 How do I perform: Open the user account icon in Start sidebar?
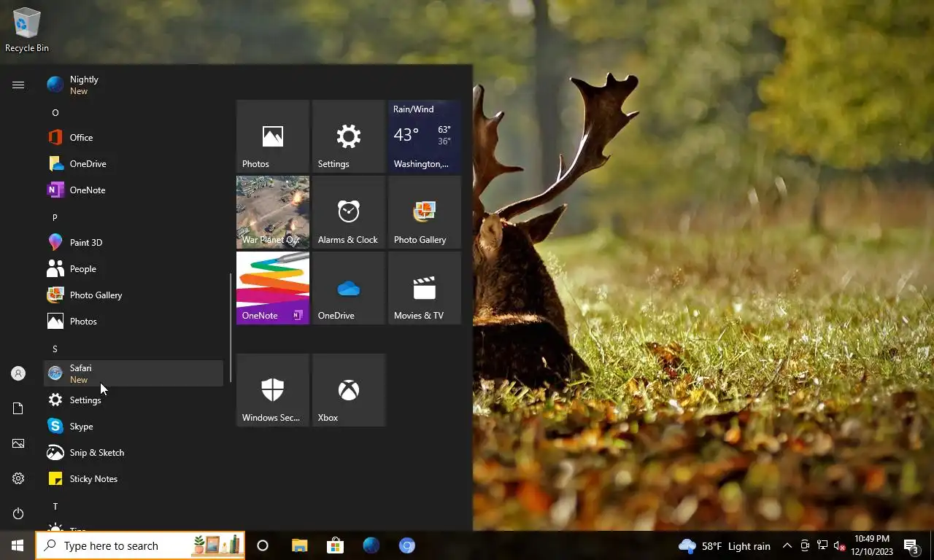[18, 373]
